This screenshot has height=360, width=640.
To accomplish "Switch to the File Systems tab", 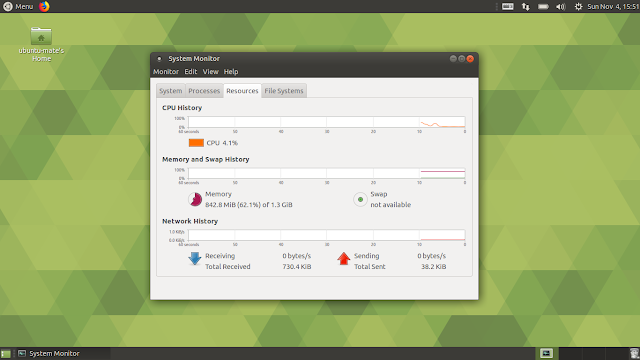I will click(284, 91).
